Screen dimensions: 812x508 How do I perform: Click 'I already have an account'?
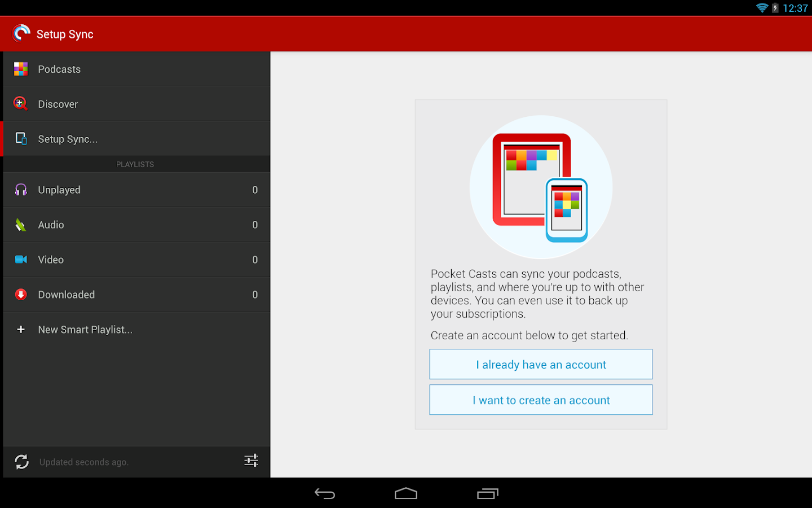tap(540, 364)
